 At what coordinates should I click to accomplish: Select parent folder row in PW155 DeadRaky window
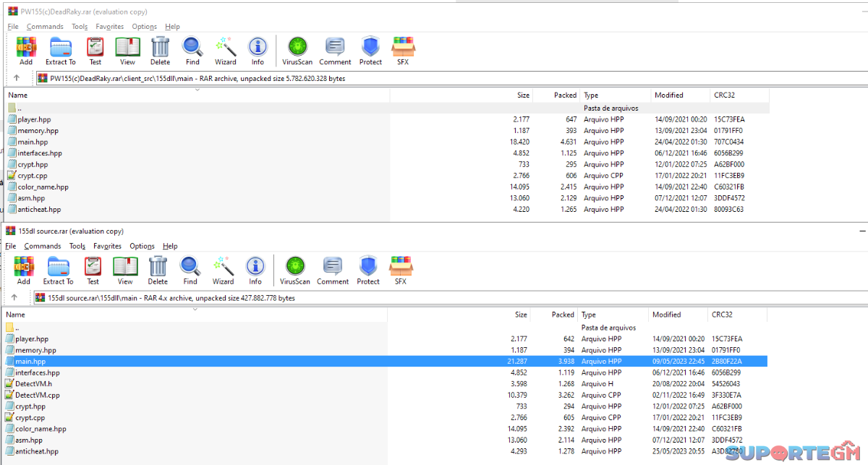(388, 108)
